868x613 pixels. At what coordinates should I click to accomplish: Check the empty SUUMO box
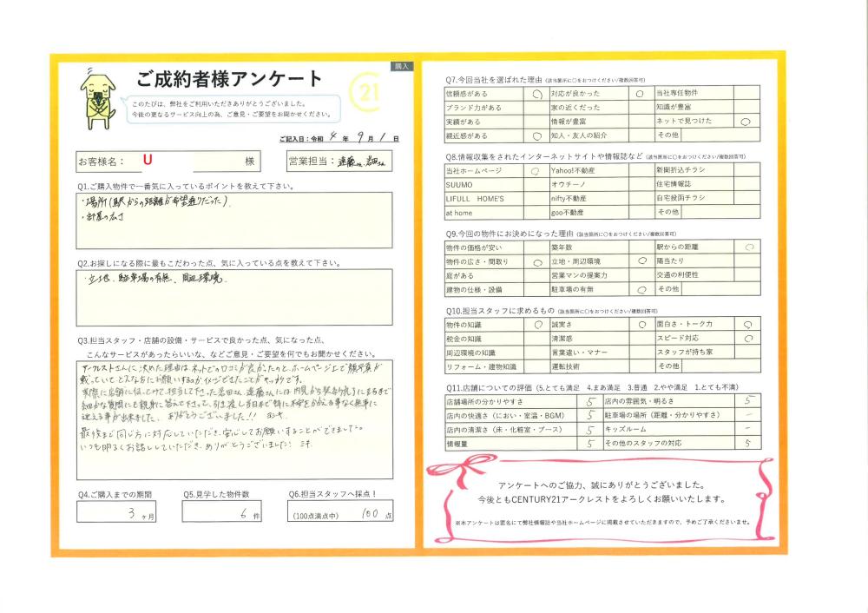(x=536, y=185)
